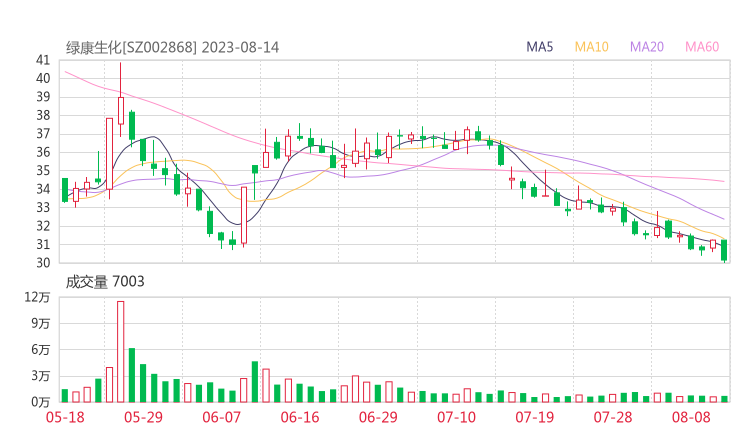The image size is (740, 440).
Task: Click the chart title 绿康生化[SZ002868] 2023-08-14
Action: tap(172, 47)
